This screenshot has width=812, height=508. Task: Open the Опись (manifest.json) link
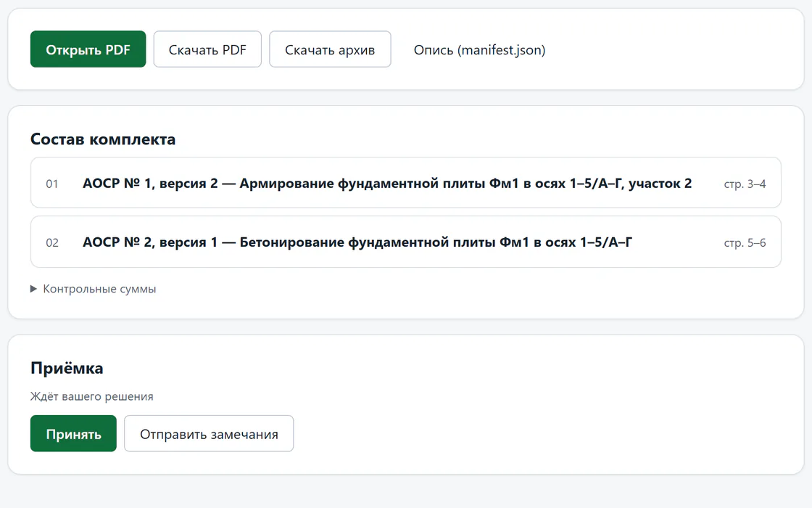click(x=479, y=50)
